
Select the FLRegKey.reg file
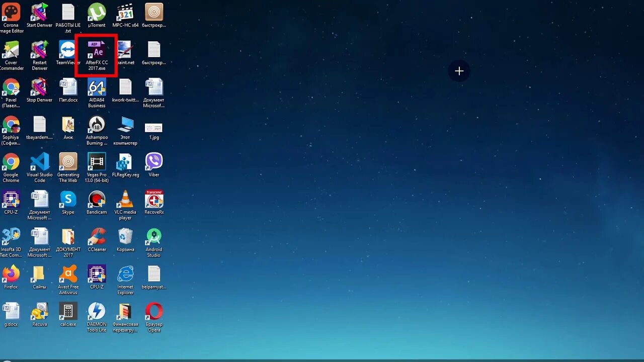tap(125, 165)
